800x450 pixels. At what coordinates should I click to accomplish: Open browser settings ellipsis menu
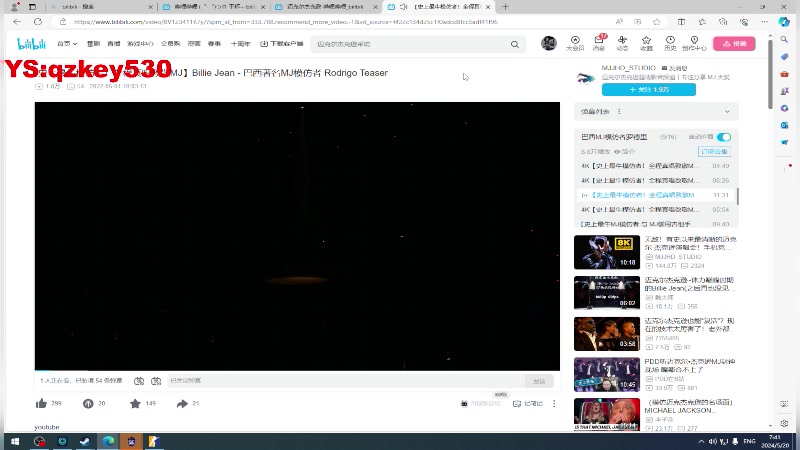pos(764,22)
